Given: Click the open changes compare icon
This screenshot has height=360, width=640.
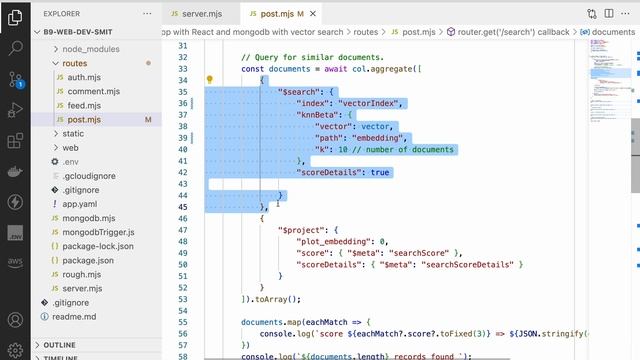Looking at the screenshot, I should (x=592, y=14).
